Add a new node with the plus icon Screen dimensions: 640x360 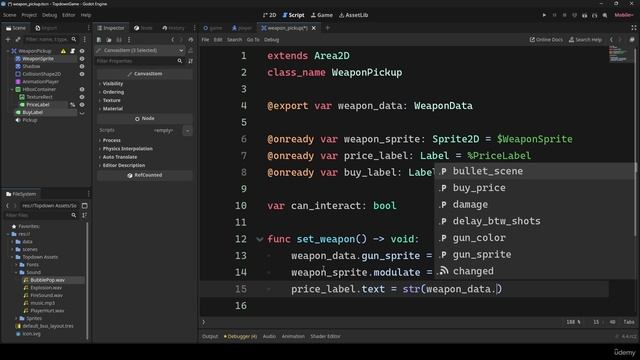point(8,40)
